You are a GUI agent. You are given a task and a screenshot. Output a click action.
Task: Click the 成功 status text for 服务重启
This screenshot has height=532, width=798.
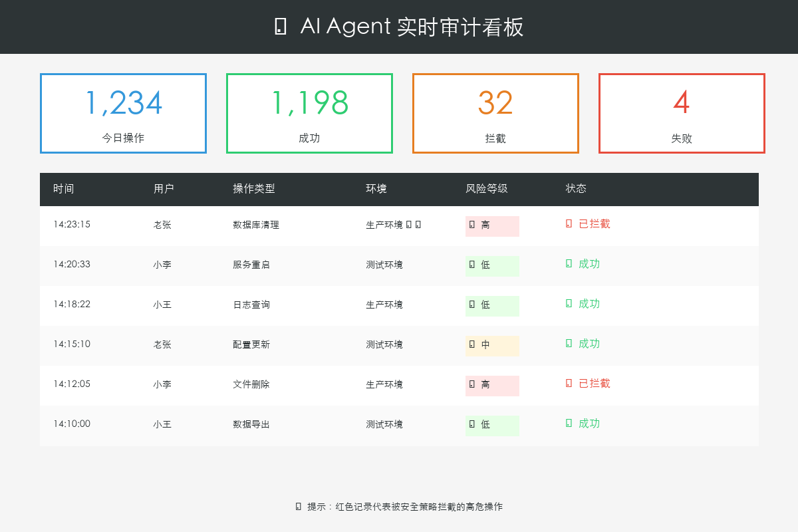pos(589,263)
